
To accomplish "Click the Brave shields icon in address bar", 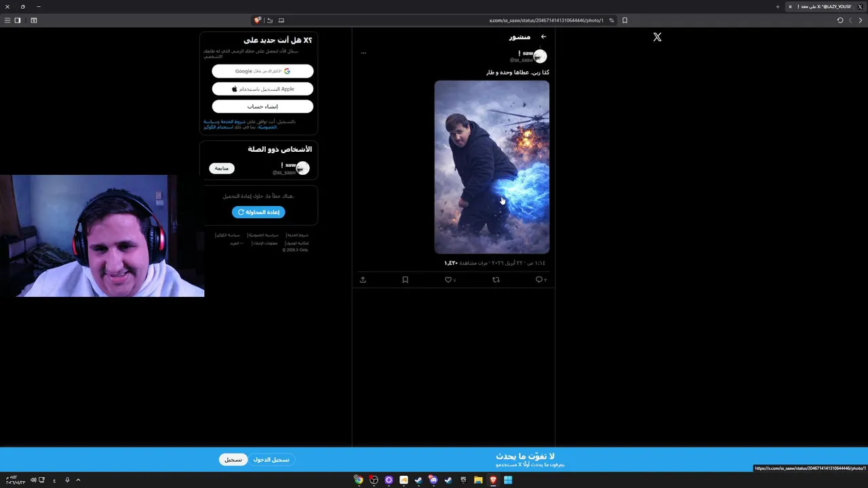I will pos(258,20).
